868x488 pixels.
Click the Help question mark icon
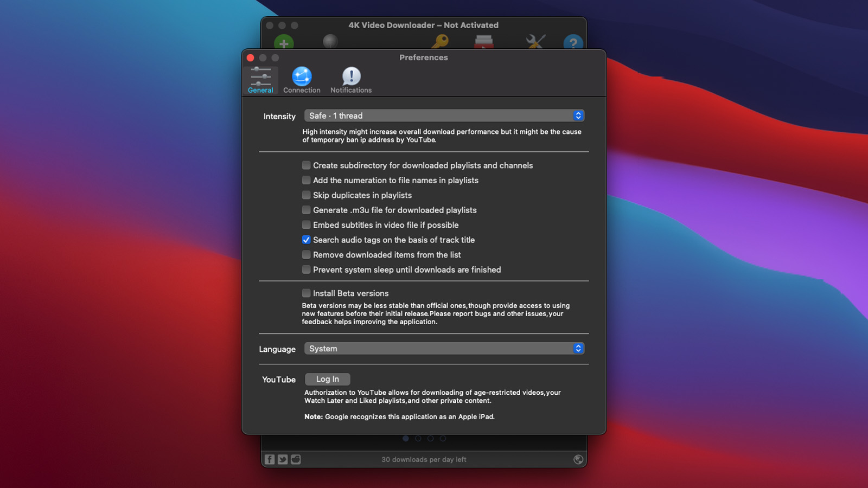tap(573, 42)
